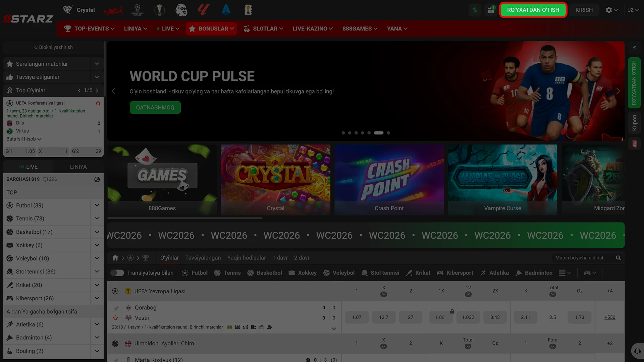This screenshot has height=362, width=644.
Task: Switch to the LINIYA sidebar tab
Action: (78, 167)
